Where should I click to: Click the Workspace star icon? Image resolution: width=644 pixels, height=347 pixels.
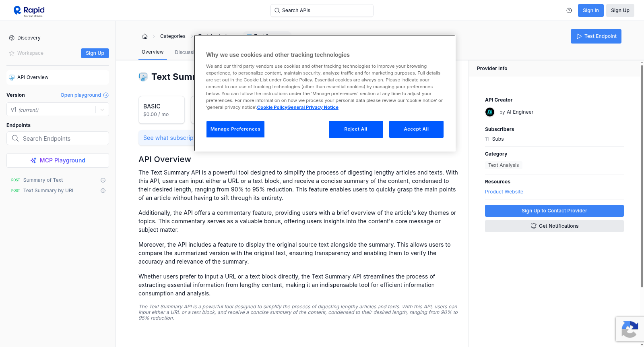pos(12,53)
